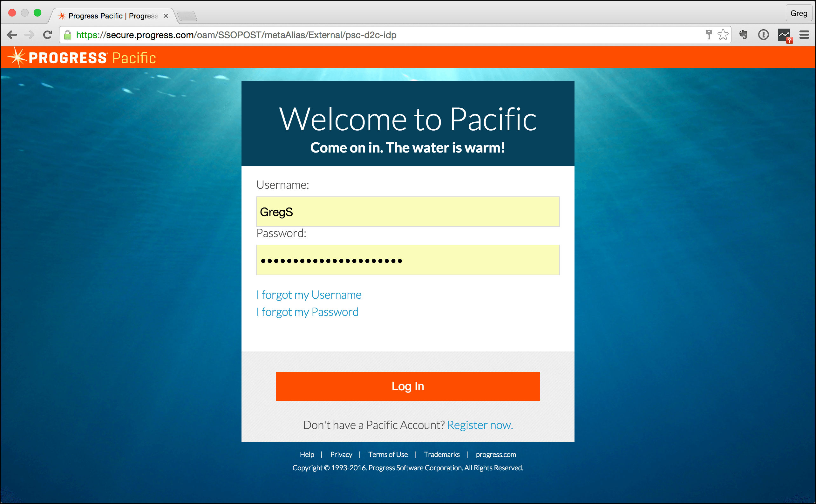
Task: Open the 1Password extension icon
Action: pyautogui.click(x=763, y=35)
